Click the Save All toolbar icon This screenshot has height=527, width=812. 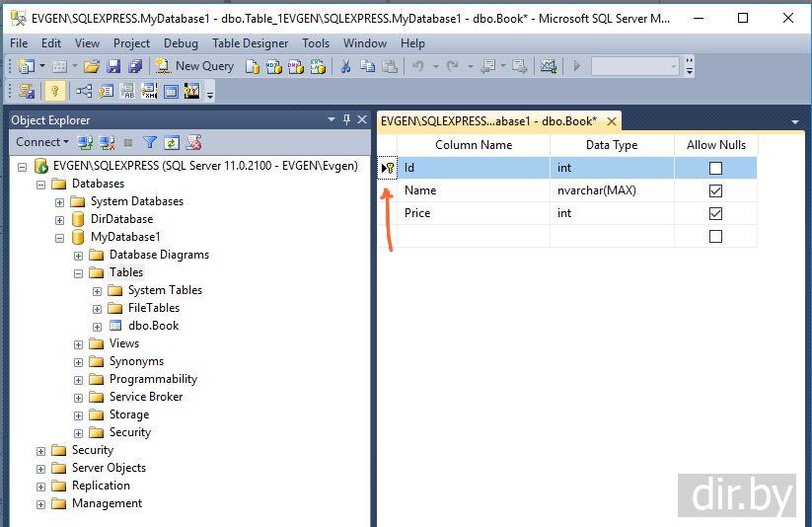click(134, 66)
